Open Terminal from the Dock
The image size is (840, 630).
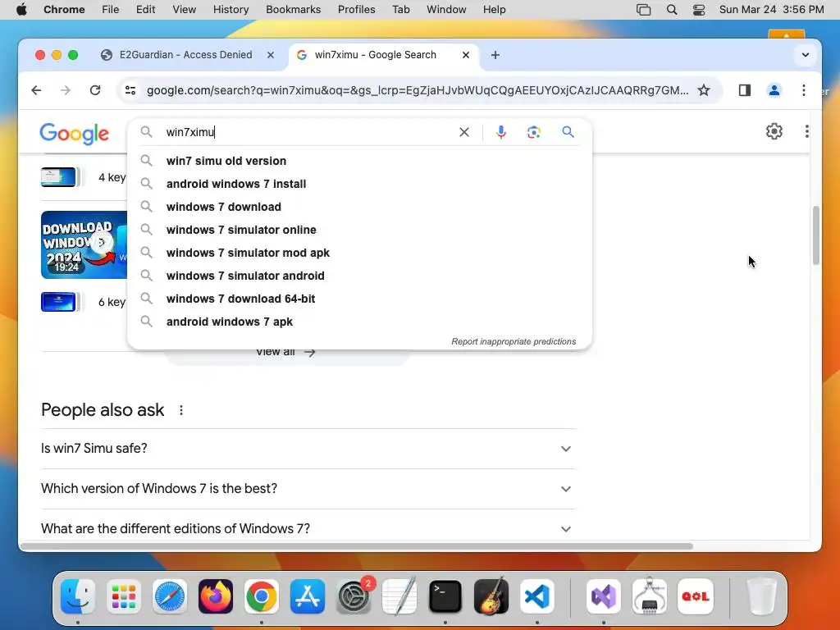click(445, 596)
